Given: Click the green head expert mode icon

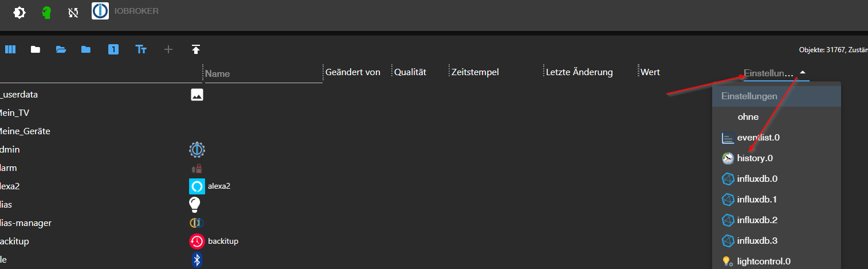Looking at the screenshot, I should (46, 13).
